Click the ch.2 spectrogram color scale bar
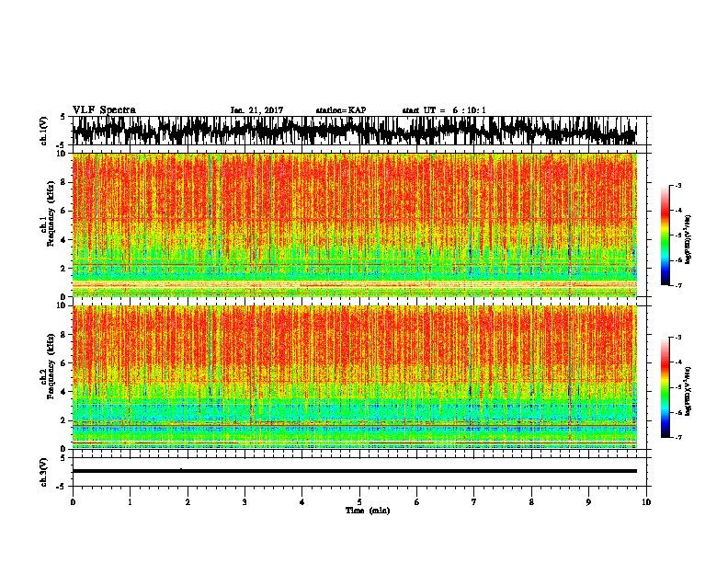 (x=665, y=387)
